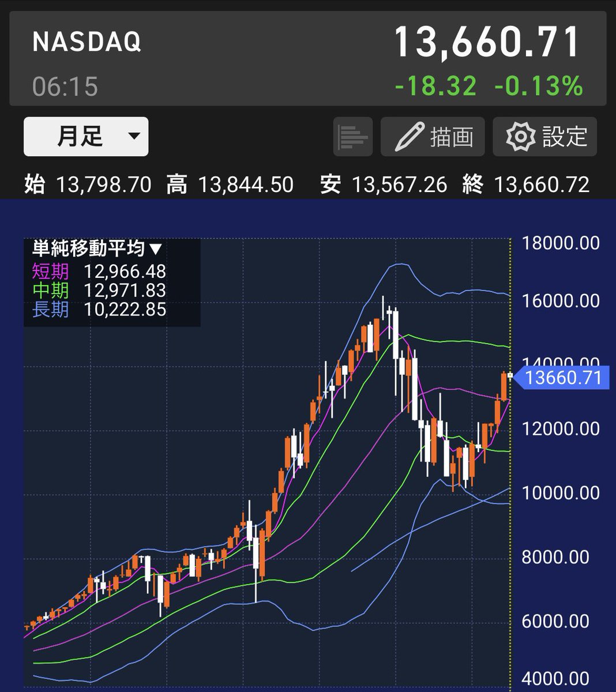This screenshot has height=692, width=616.
Task: Click the 06:15 timestamp
Action: tap(65, 87)
